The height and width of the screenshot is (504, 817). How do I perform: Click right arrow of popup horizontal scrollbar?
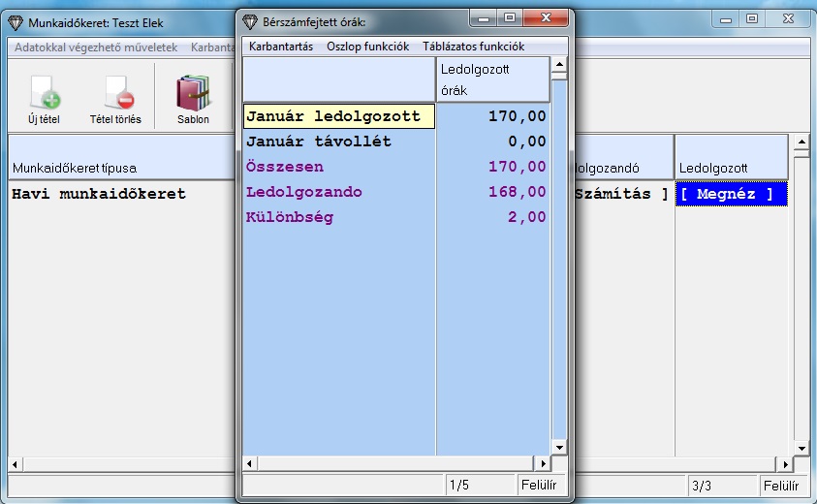click(x=543, y=463)
